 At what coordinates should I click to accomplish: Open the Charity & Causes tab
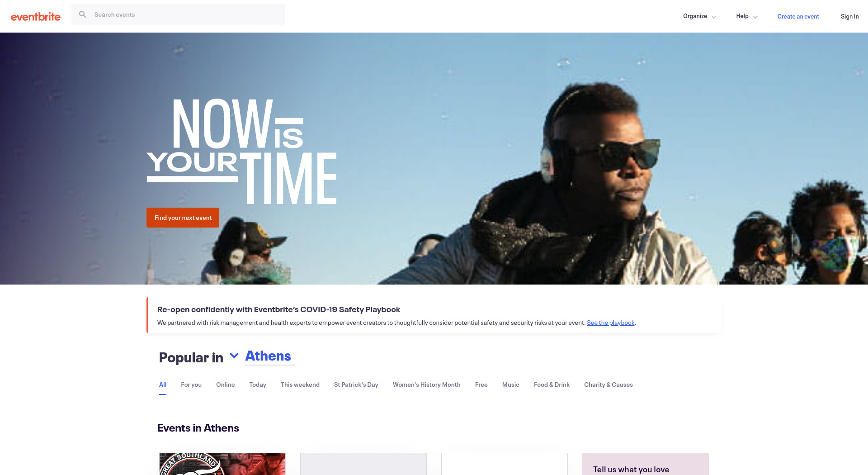pos(609,385)
